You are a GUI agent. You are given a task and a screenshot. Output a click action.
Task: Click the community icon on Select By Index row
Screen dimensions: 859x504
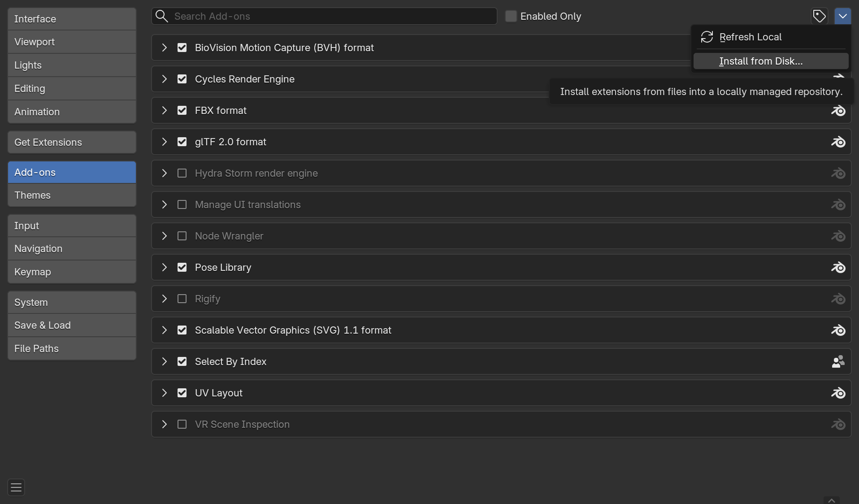pyautogui.click(x=838, y=362)
